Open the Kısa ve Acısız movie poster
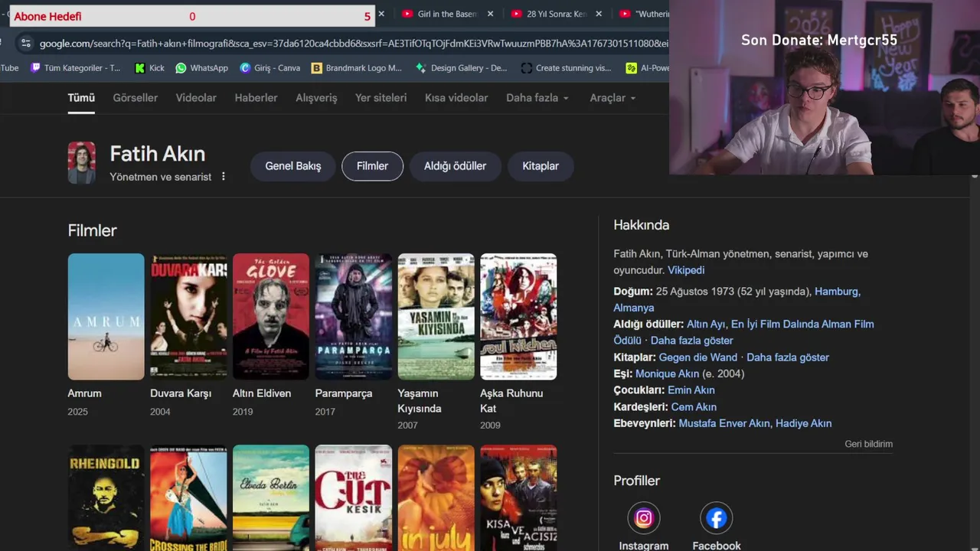This screenshot has height=551, width=980. tap(518, 498)
